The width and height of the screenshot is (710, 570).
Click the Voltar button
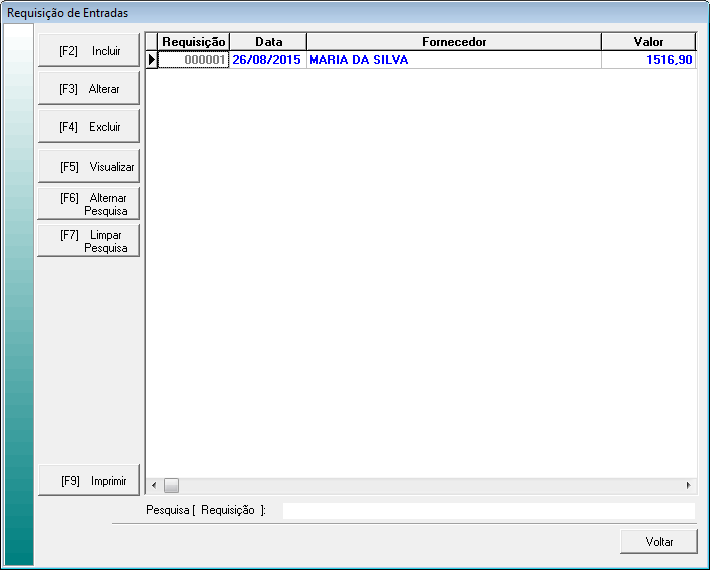(658, 541)
